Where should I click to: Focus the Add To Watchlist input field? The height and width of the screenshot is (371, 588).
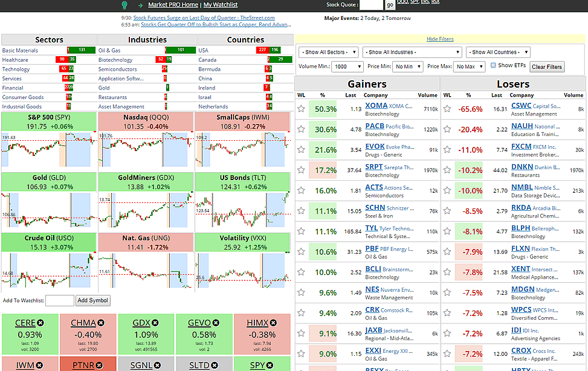60,300
